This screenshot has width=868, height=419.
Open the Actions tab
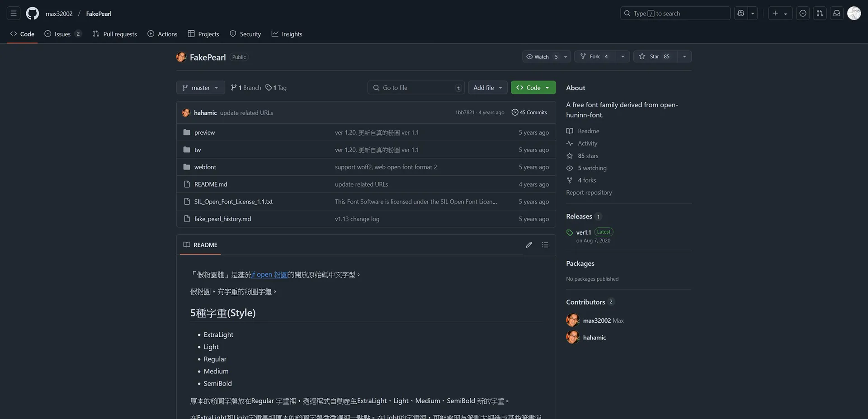[162, 34]
